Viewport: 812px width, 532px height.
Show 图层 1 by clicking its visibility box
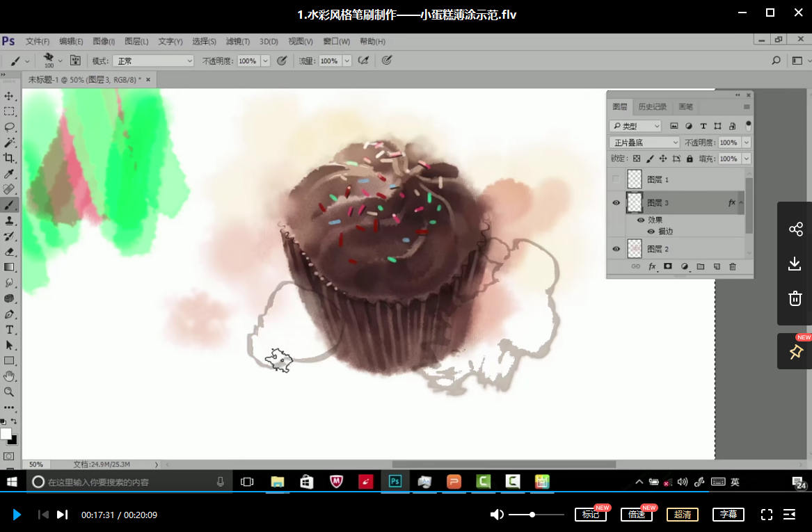coord(616,179)
